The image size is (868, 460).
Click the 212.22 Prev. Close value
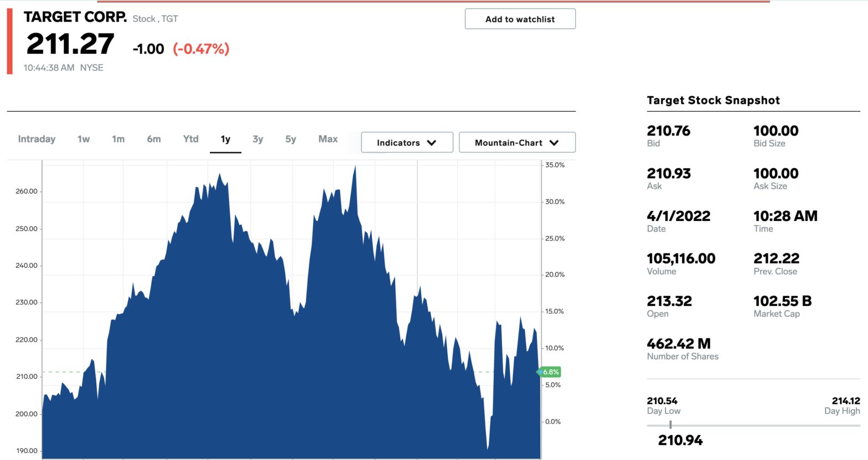click(776, 259)
